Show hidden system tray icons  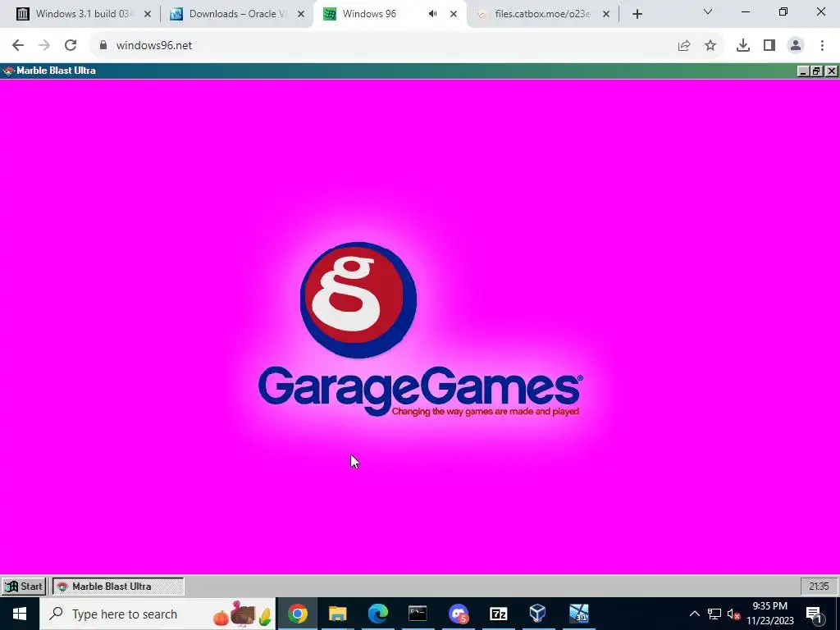click(694, 614)
